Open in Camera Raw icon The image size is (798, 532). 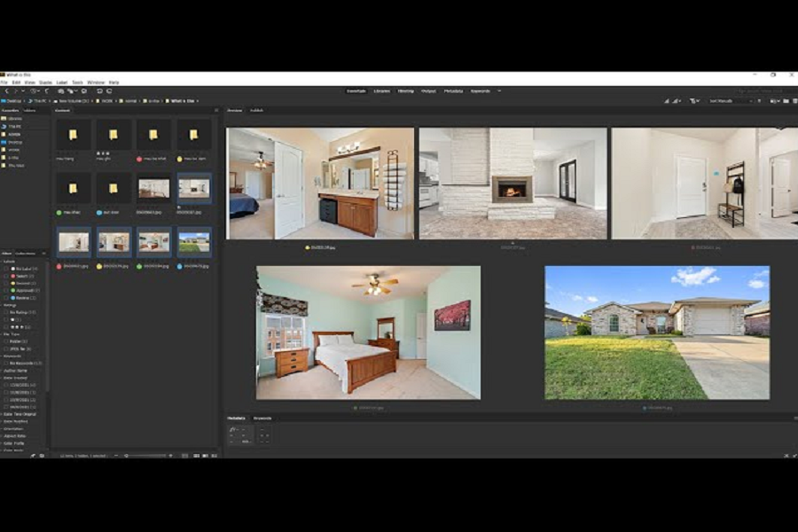click(84, 91)
